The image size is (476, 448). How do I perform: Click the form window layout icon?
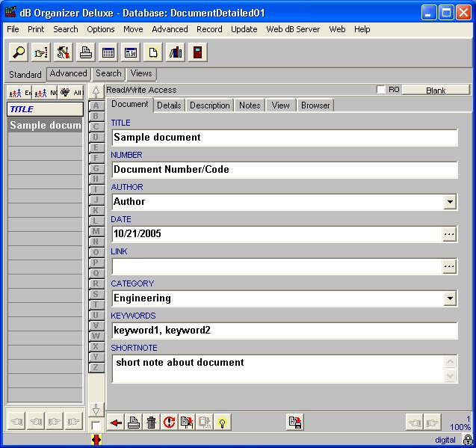tap(131, 52)
